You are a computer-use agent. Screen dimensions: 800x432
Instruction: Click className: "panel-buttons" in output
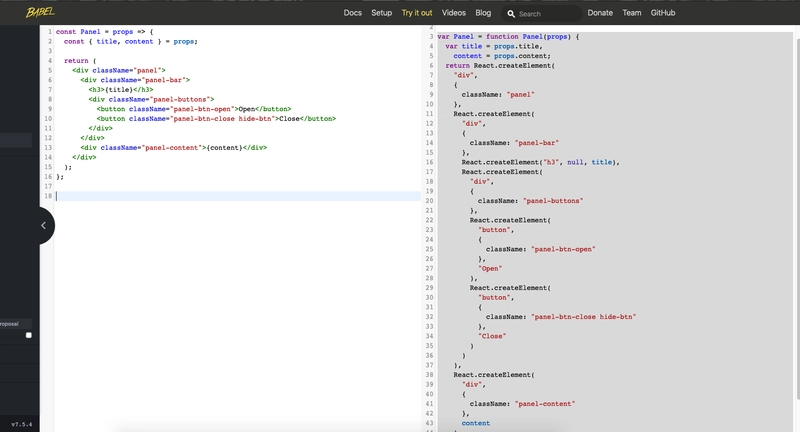click(531, 201)
